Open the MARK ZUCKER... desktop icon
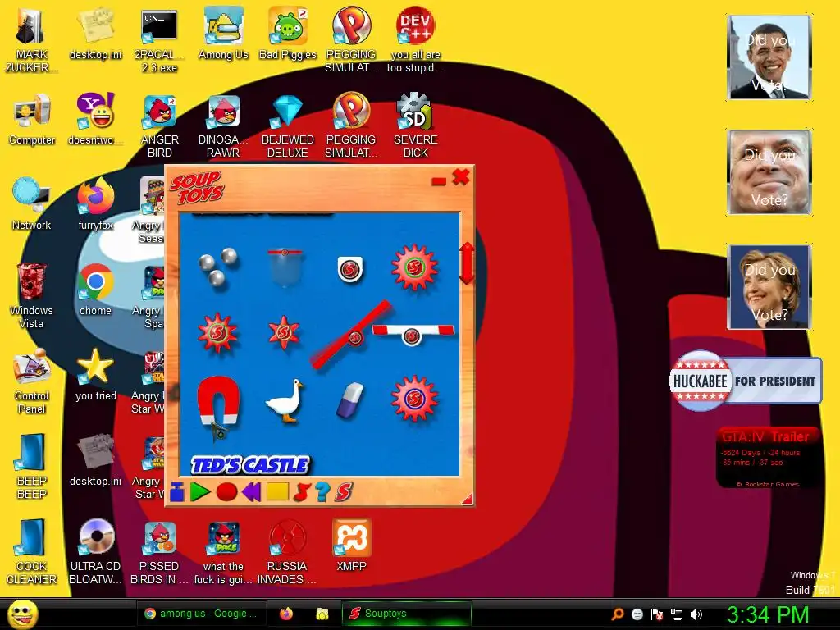 coord(32,41)
